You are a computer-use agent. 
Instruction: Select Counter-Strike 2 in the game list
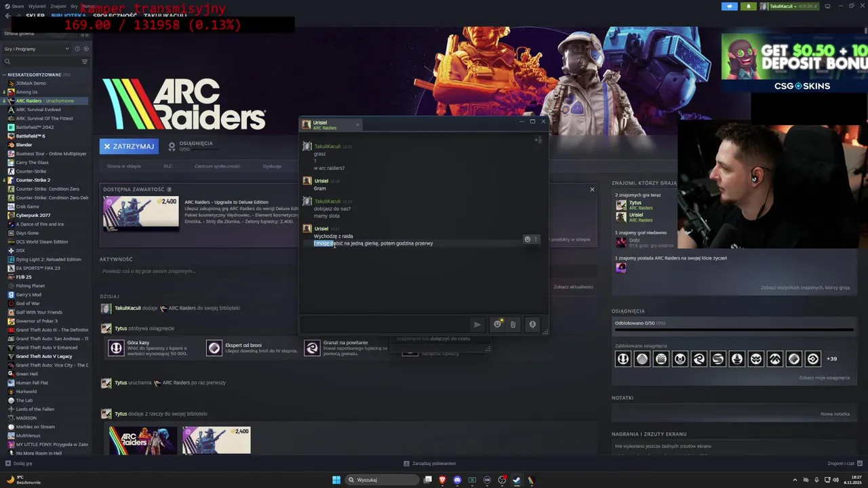33,180
